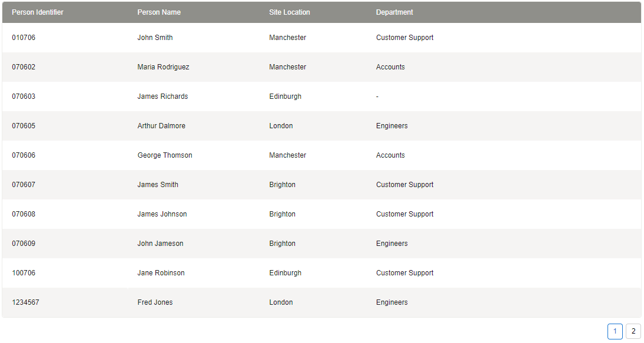Select identifier 070607 cell
Screen dimensions: 644x343
pos(24,185)
